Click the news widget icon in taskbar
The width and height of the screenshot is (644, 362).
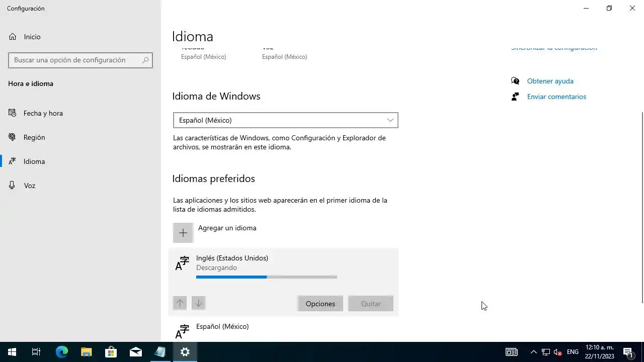point(512,352)
